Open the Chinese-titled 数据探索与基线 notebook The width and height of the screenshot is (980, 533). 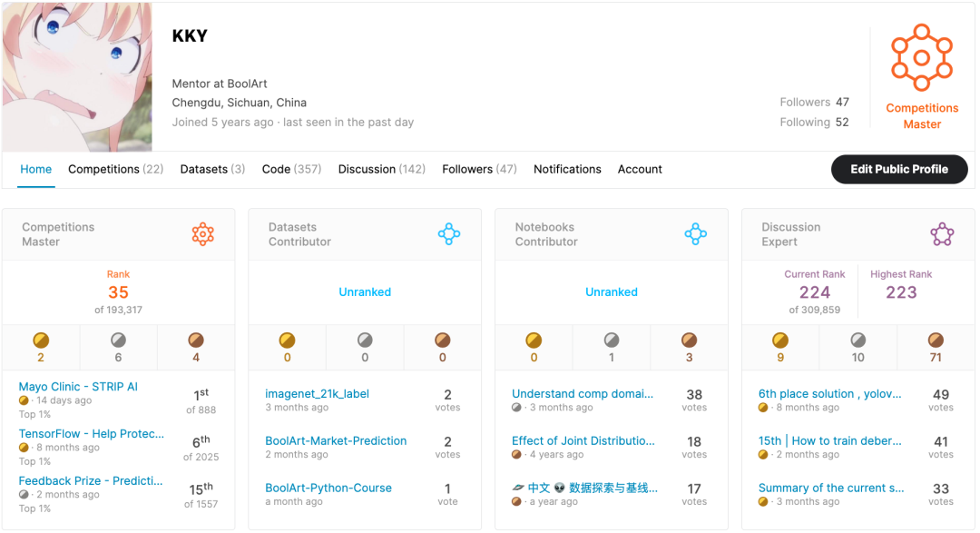(x=584, y=488)
